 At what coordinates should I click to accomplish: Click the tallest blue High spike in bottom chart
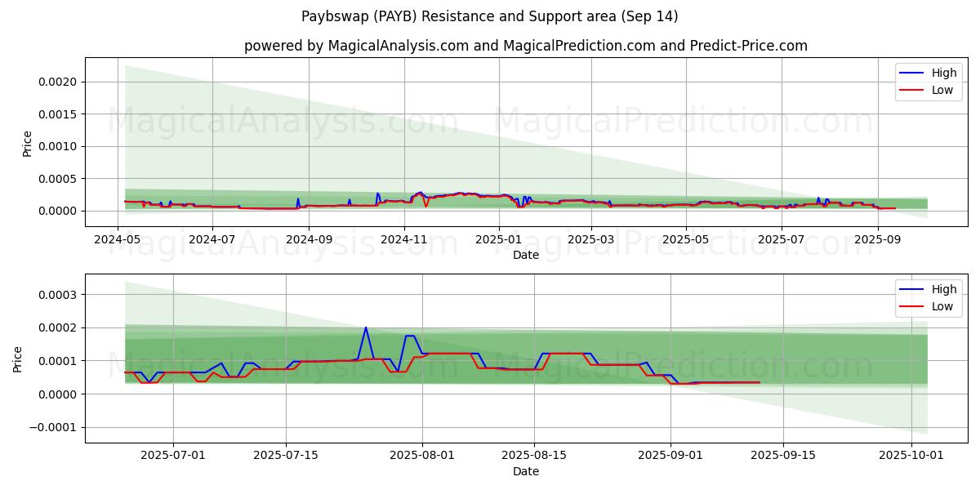pos(366,328)
